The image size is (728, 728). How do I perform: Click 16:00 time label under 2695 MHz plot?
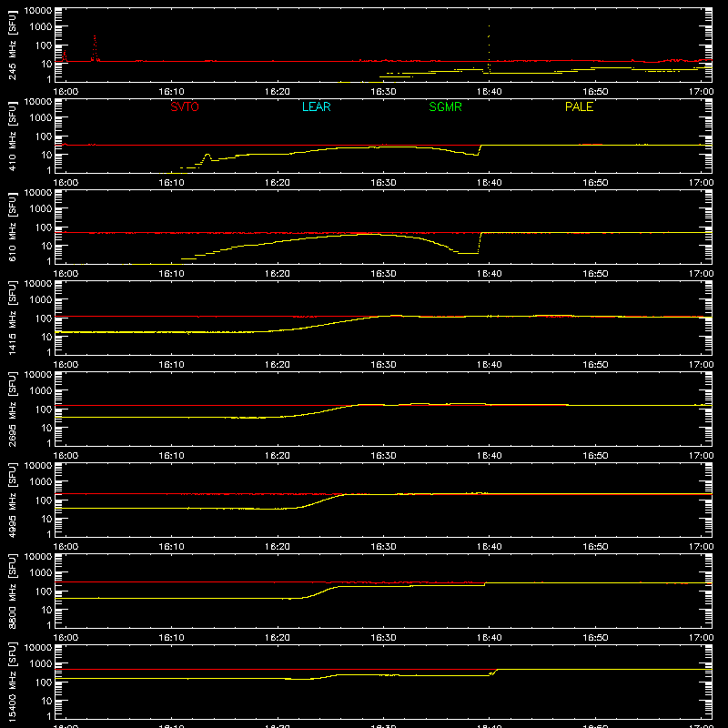pyautogui.click(x=66, y=456)
